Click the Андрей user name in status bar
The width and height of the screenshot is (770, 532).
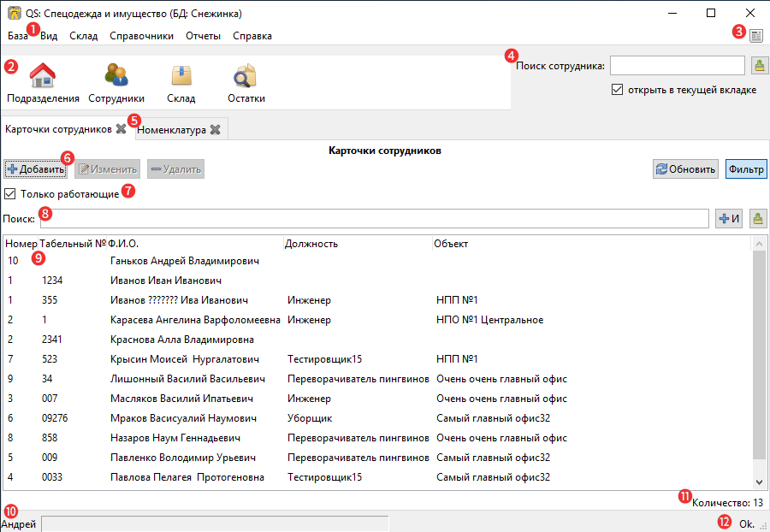tap(19, 524)
